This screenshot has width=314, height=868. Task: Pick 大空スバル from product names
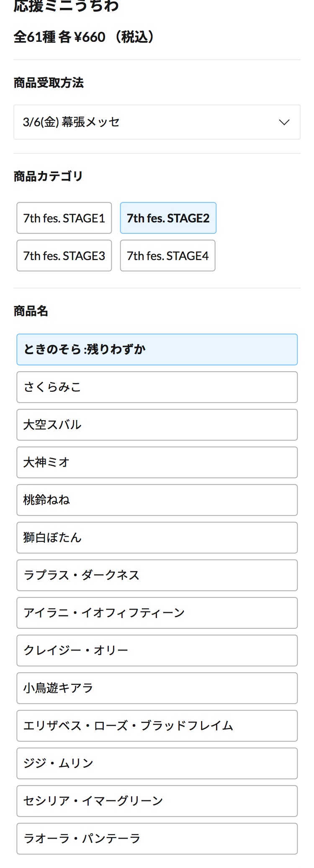point(157,425)
